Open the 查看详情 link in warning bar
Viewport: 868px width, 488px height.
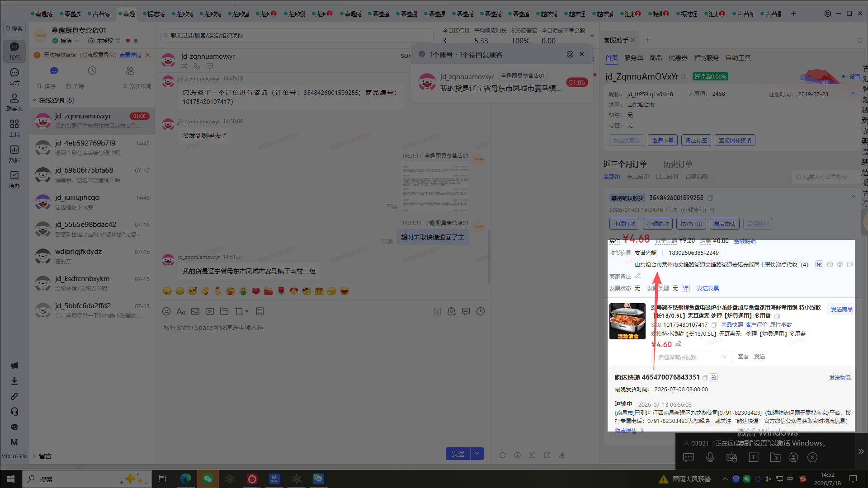pyautogui.click(x=130, y=55)
